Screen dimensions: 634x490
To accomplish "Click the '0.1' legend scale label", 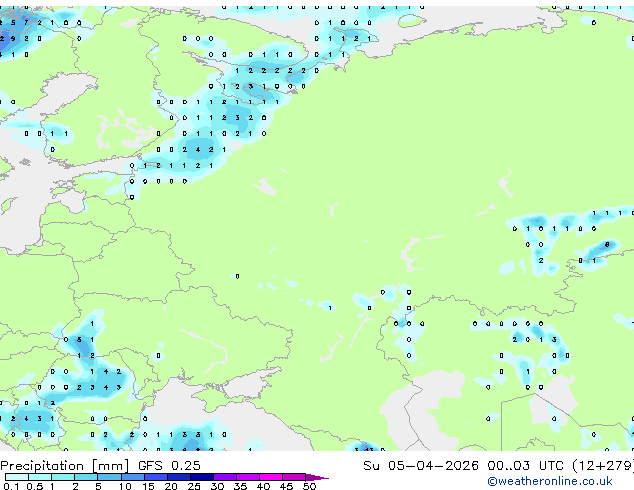I will [11, 486].
